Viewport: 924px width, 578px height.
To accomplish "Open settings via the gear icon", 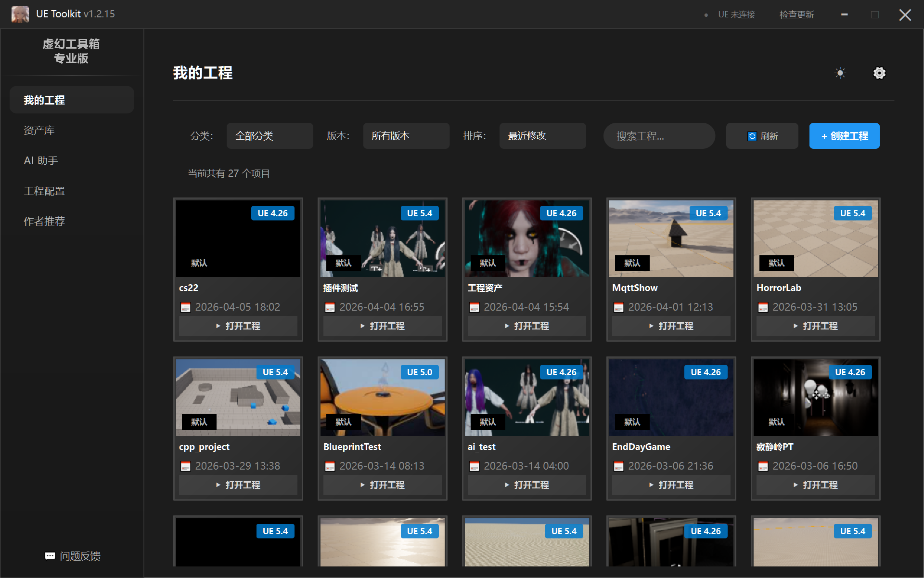I will pos(879,73).
